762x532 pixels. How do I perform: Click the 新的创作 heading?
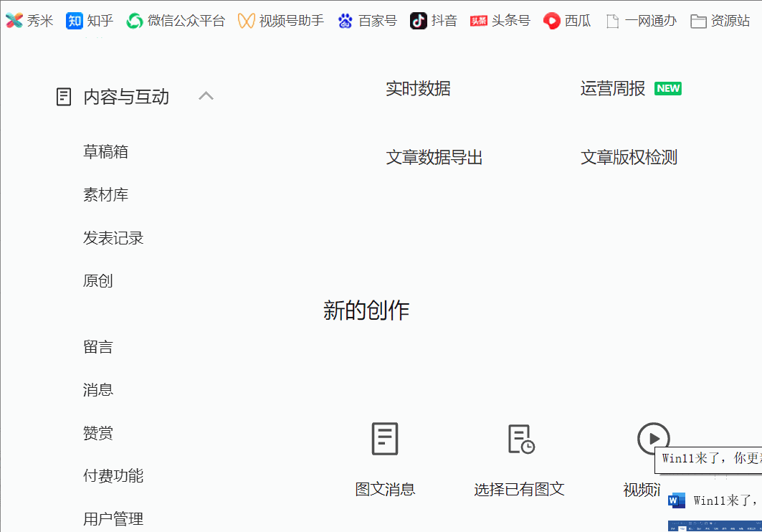point(366,310)
